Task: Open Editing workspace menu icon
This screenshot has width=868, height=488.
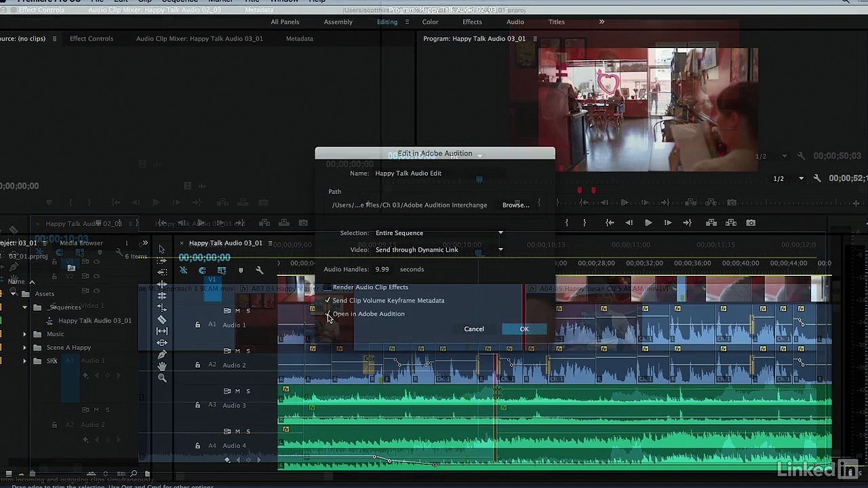Action: [407, 22]
